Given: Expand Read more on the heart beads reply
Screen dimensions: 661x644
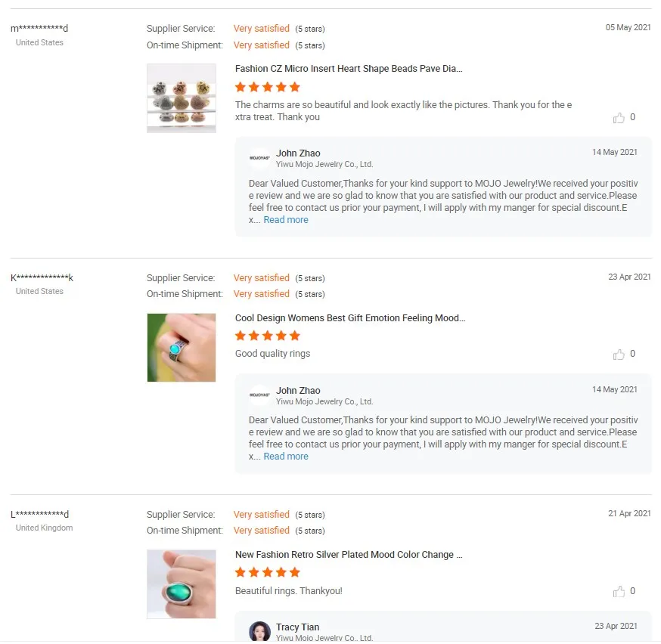Looking at the screenshot, I should click(286, 220).
